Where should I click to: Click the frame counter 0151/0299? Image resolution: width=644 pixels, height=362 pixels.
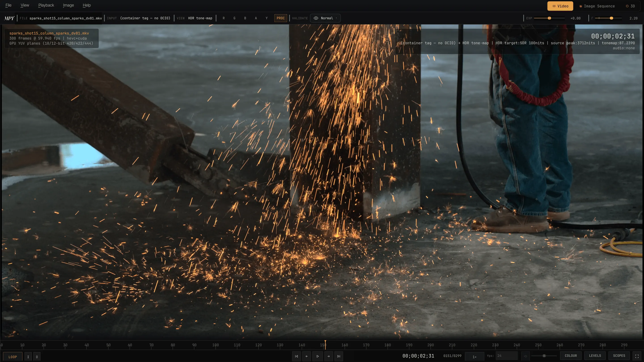pos(452,356)
